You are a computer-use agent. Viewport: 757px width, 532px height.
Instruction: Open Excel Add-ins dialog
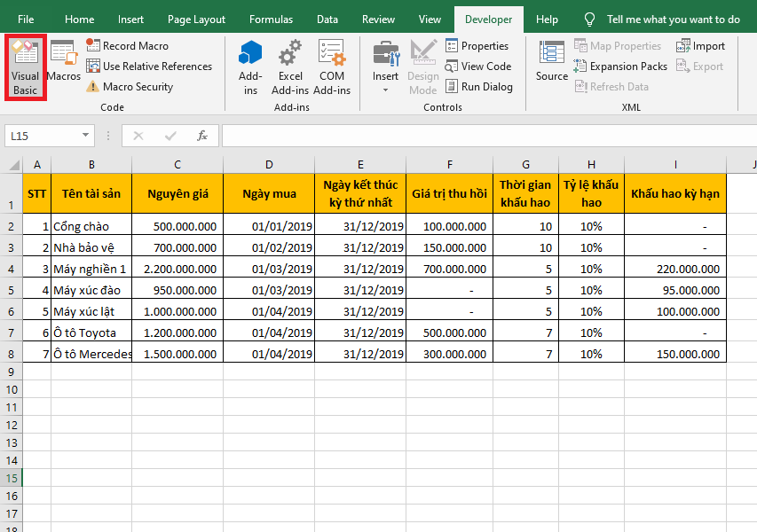pos(289,67)
